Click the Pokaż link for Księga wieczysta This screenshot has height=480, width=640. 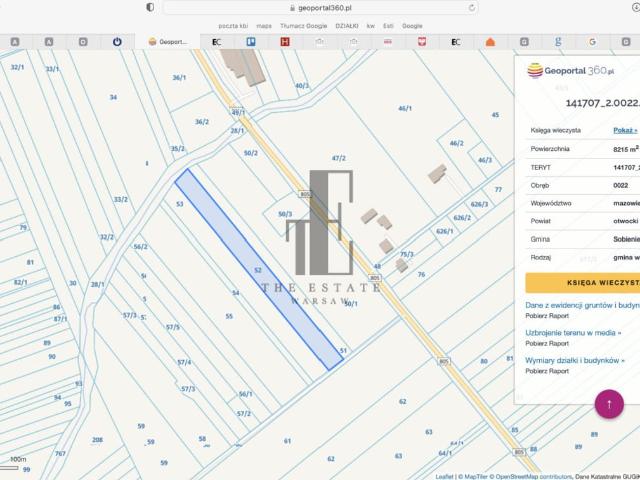624,130
